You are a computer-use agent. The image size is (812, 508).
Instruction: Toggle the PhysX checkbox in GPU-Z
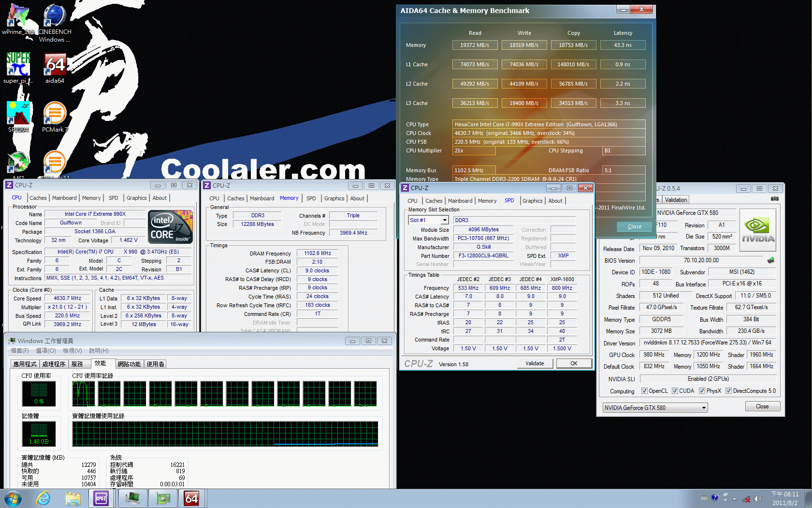(702, 391)
